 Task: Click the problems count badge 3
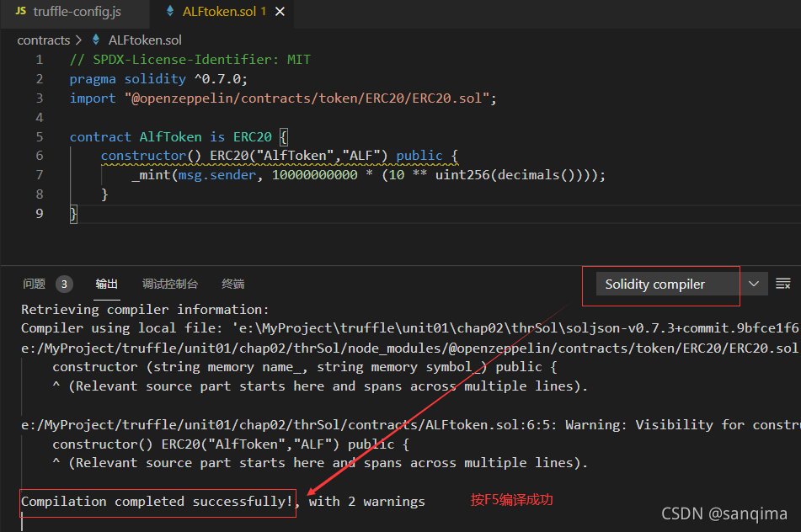pos(64,284)
